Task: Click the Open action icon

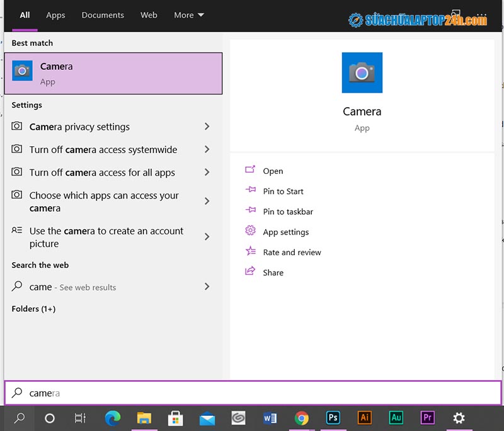Action: click(x=250, y=170)
